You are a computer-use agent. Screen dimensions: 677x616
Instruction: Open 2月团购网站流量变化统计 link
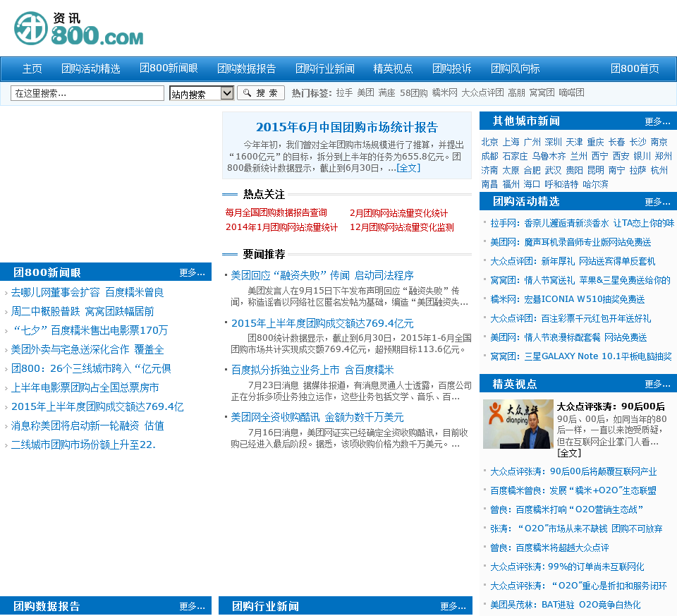coord(398,213)
